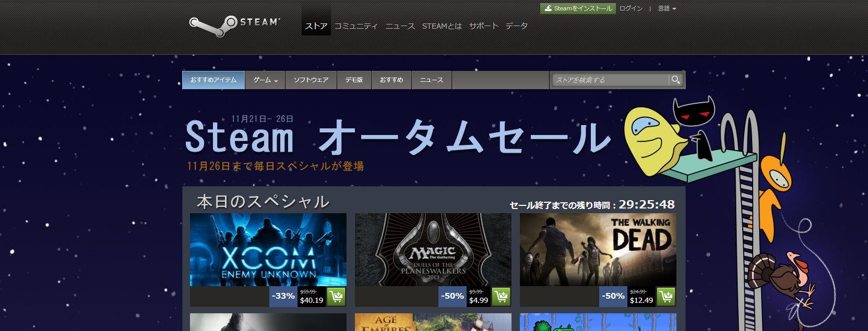The width and height of the screenshot is (868, 331).
Task: Add Magic Planeswalkers 2013 to cart
Action: [x=501, y=297]
